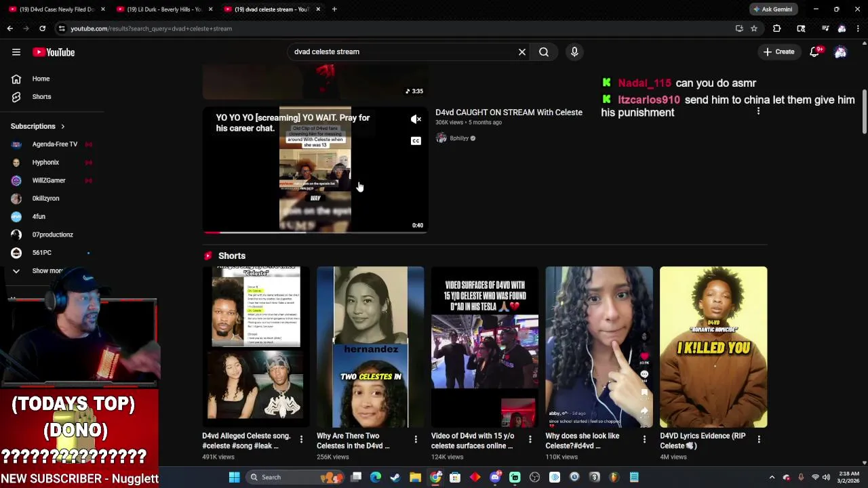This screenshot has height=488, width=868.
Task: Open options for Why does she look like Celeste short
Action: (644, 440)
